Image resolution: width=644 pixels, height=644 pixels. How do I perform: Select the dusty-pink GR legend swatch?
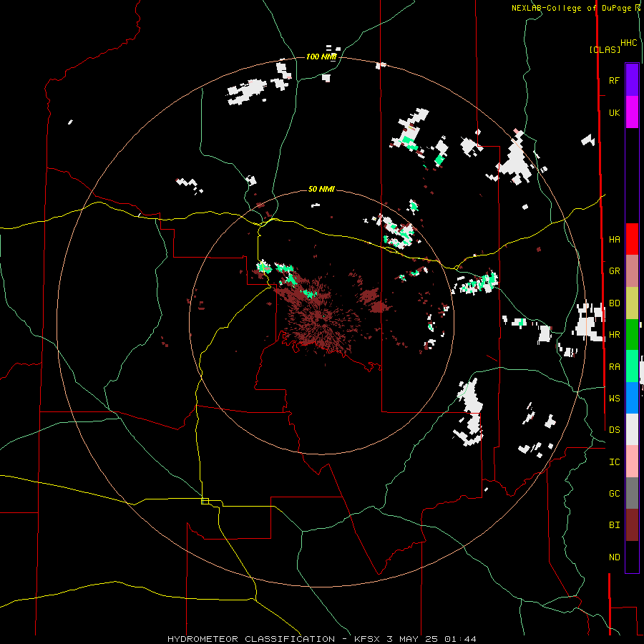pos(632,271)
